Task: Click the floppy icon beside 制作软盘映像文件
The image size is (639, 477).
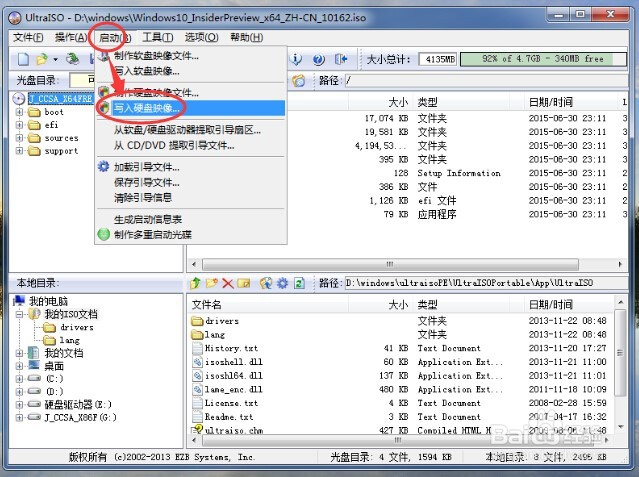Action: pos(104,56)
